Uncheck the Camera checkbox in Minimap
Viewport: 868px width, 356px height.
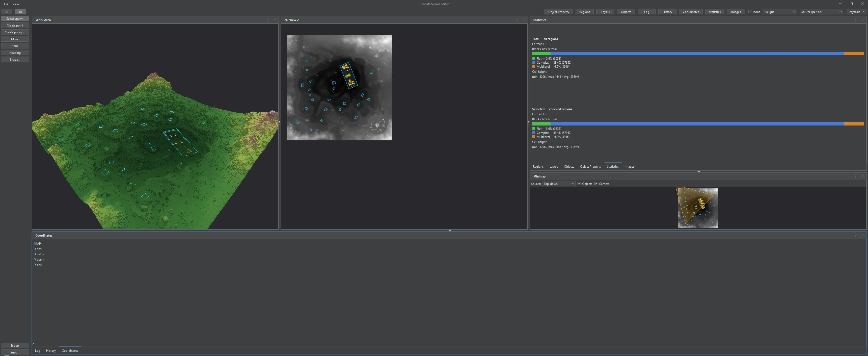click(596, 184)
